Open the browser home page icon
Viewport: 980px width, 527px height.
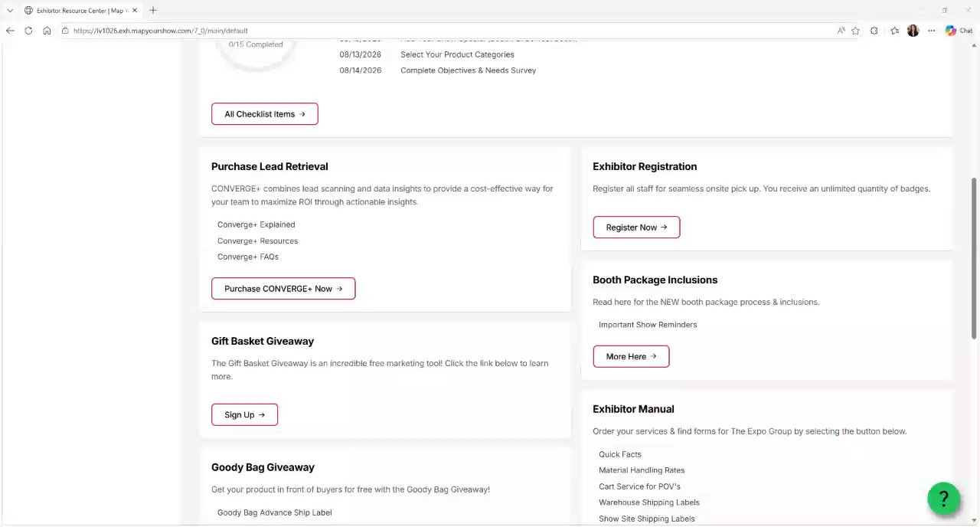tap(47, 31)
